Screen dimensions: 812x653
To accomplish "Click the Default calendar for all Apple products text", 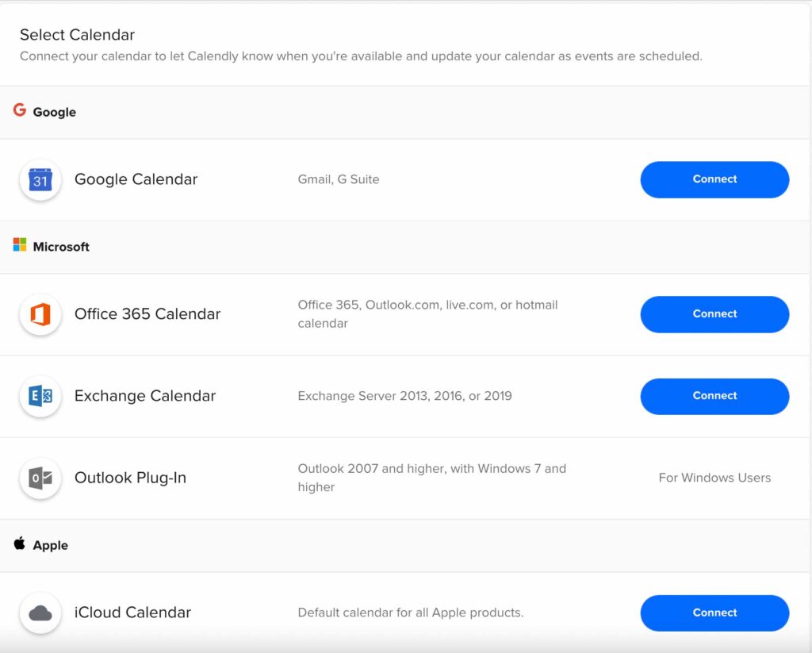I will (411, 613).
